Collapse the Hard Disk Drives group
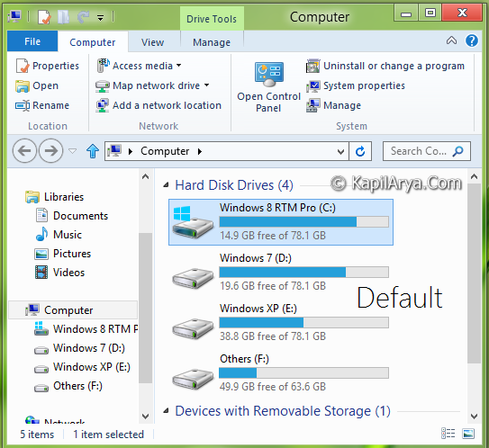This screenshot has width=489, height=448. tap(167, 185)
